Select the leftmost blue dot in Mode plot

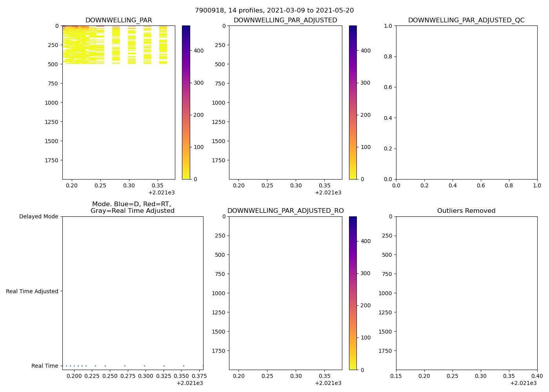(x=66, y=366)
